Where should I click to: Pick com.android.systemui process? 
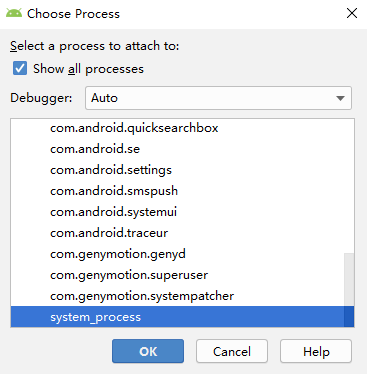tap(182, 212)
